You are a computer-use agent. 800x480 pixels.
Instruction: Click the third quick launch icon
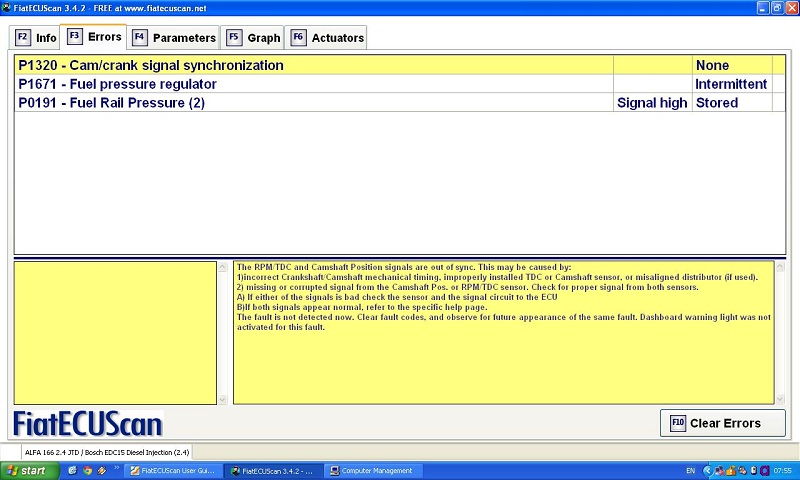[101, 470]
